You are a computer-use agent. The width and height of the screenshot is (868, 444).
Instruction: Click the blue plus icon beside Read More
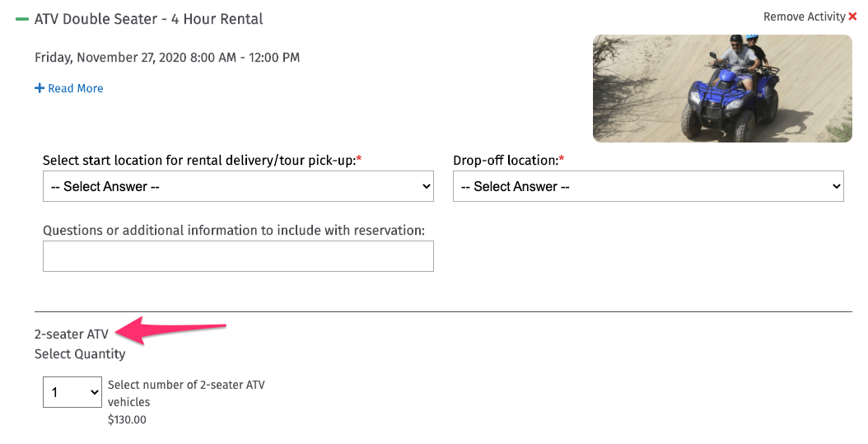(x=40, y=88)
